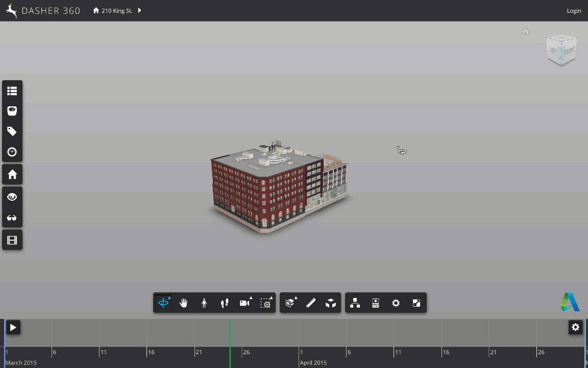This screenshot has width=588, height=368.
Task: Click the 210 King St. breadcrumb
Action: [x=116, y=11]
